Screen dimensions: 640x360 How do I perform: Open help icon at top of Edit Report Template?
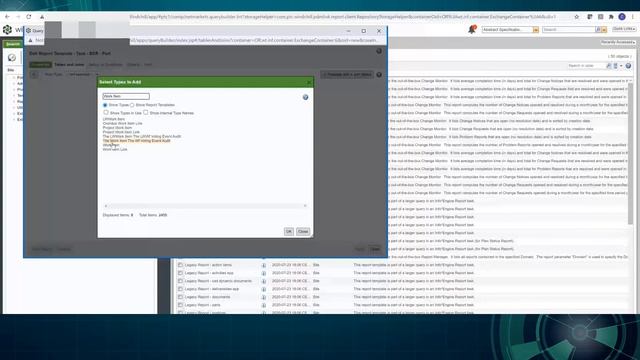379,51
